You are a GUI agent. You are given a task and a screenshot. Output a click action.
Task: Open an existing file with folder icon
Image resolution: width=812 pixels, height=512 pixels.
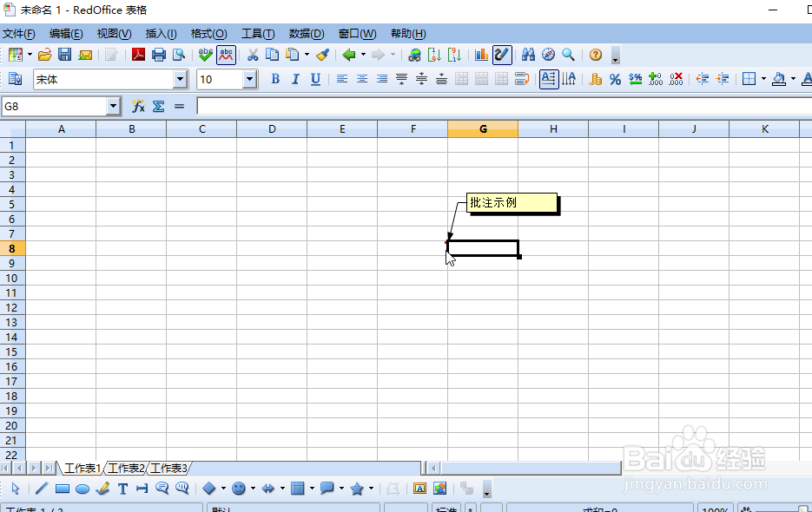click(x=45, y=55)
